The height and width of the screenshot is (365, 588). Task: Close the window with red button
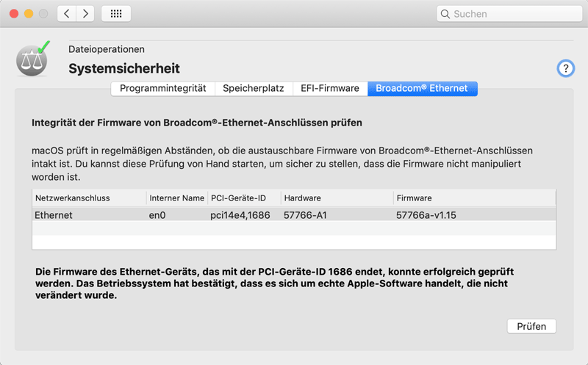pos(14,14)
